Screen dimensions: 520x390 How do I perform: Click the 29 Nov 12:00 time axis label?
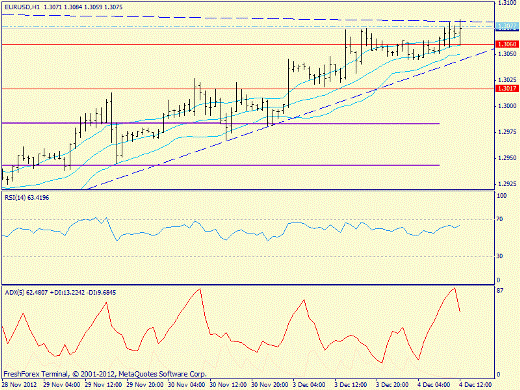[104, 384]
